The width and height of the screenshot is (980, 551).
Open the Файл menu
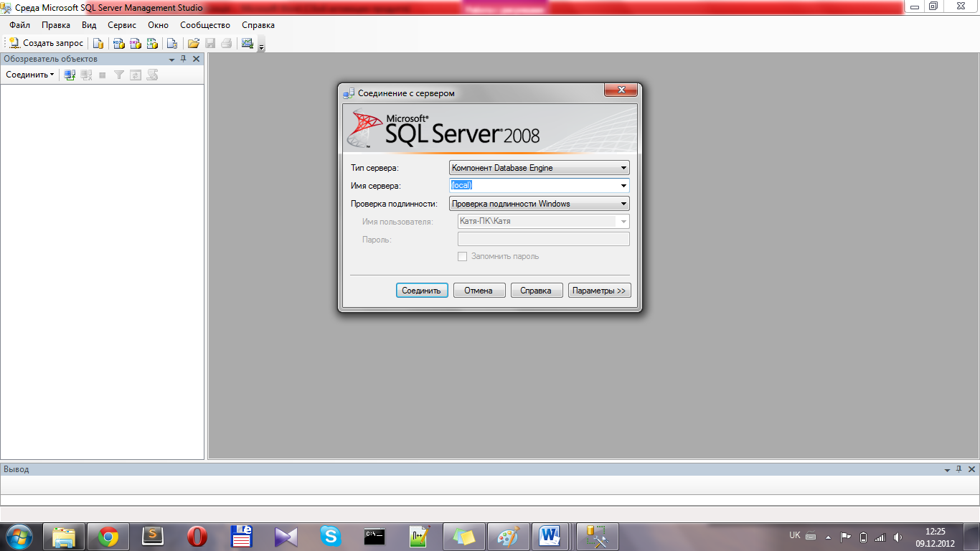click(20, 25)
